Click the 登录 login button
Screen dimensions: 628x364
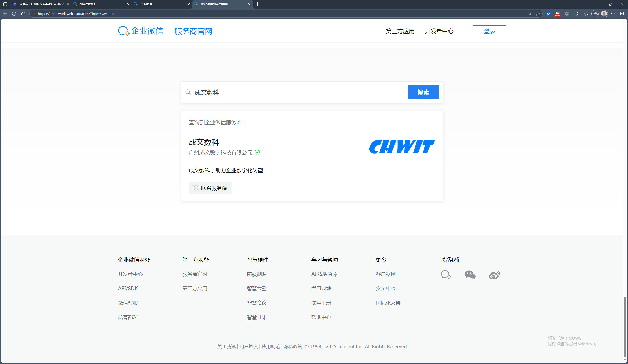[489, 31]
